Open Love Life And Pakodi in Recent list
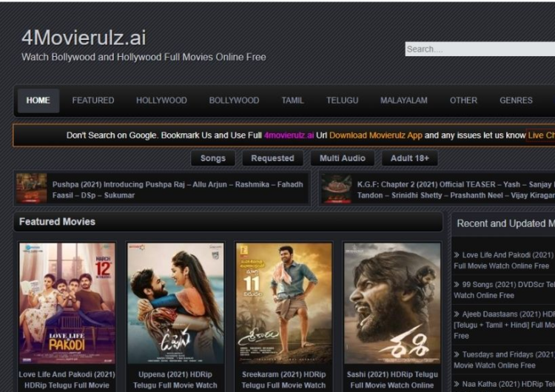Viewport: 555px width, 392px height. pos(504,260)
